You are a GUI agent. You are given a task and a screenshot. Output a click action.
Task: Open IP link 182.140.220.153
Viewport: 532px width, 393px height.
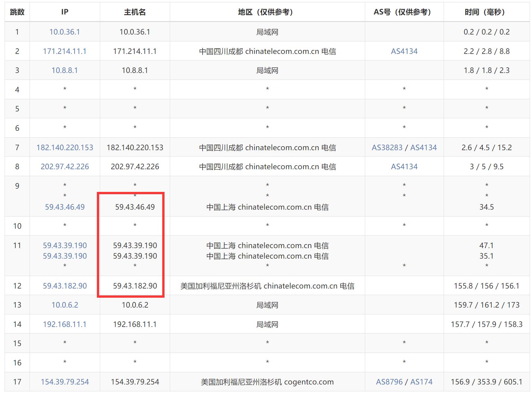coord(65,148)
